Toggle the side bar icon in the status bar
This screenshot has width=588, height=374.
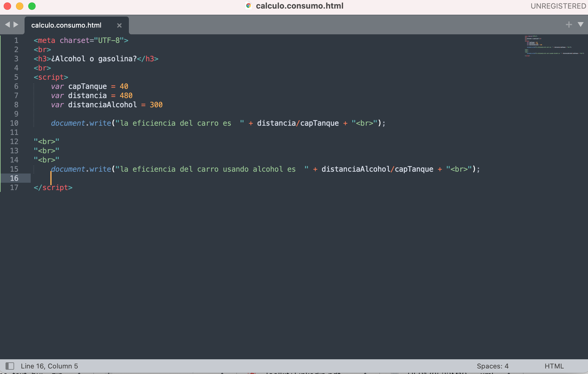coord(10,366)
